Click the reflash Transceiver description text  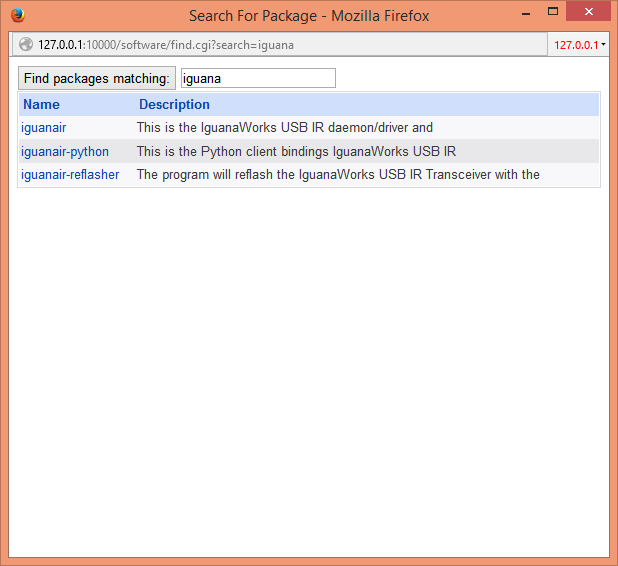338,175
